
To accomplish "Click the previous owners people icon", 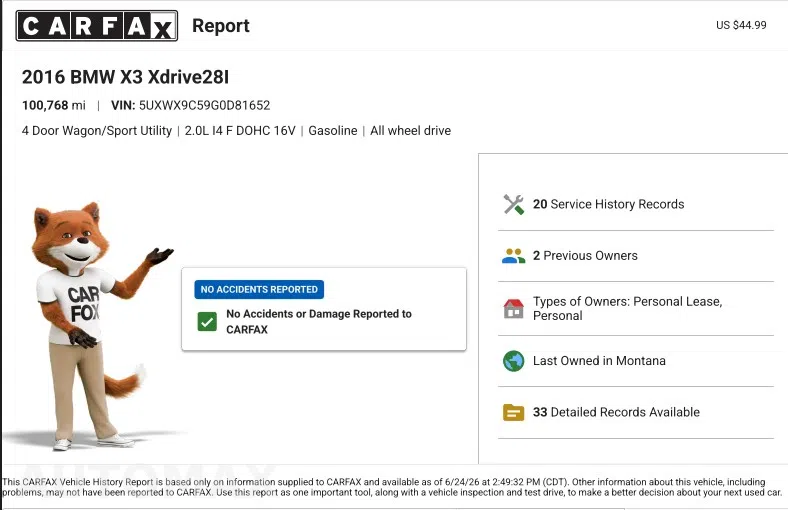I will (x=513, y=256).
